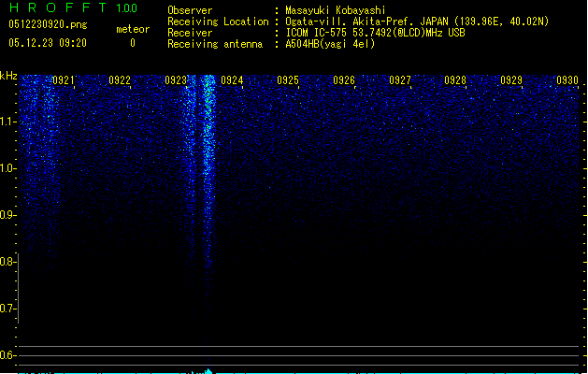Click the 0926 time marker
This screenshot has height=374, width=588.
coord(344,80)
